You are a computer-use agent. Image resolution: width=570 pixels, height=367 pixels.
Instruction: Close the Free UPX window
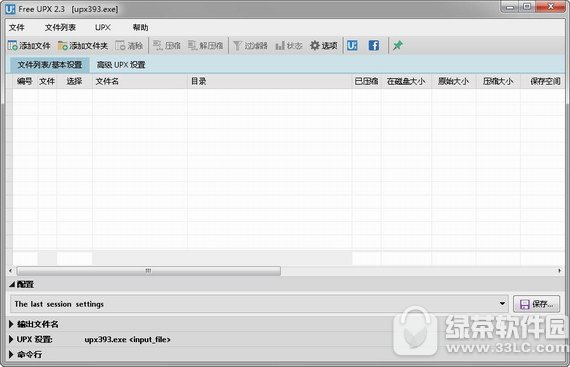click(x=551, y=7)
